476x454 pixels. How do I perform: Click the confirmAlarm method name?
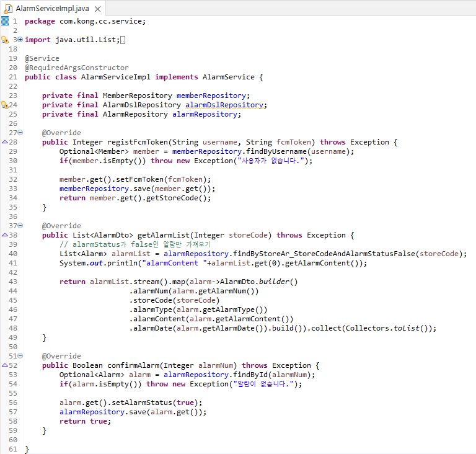[x=133, y=365]
